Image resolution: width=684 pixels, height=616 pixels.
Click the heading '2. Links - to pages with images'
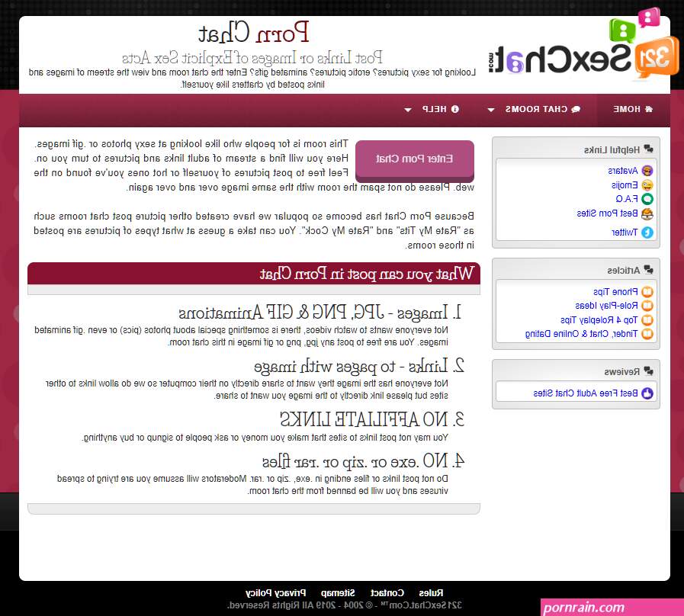tap(359, 366)
